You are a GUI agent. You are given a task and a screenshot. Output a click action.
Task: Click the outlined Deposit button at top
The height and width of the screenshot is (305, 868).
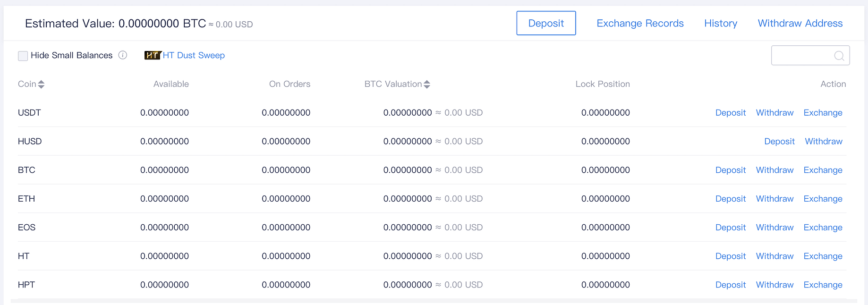[x=546, y=23]
